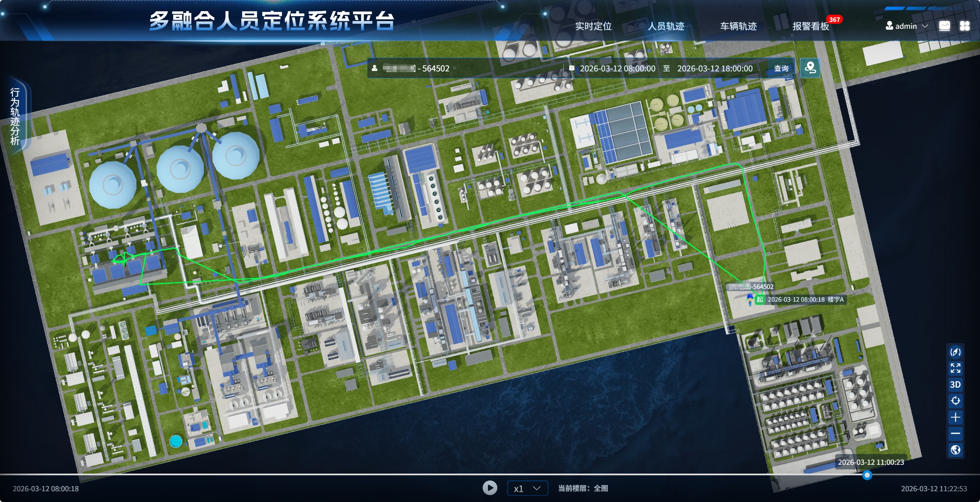Open the 车辆轨迹 tab

738,26
